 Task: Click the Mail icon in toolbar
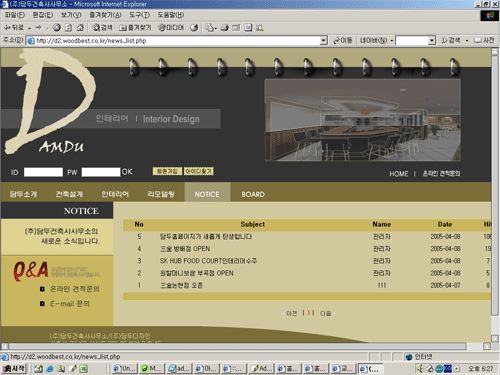[x=210, y=28]
